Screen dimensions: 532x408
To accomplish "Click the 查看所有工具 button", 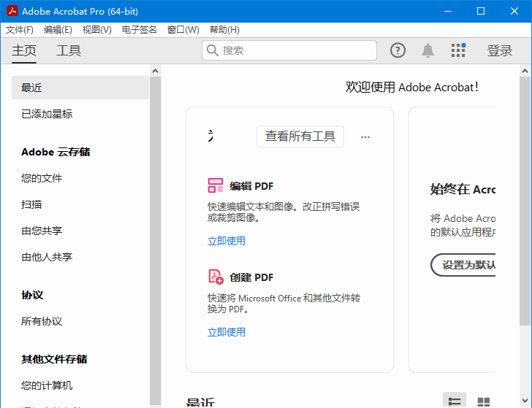I will click(x=300, y=136).
